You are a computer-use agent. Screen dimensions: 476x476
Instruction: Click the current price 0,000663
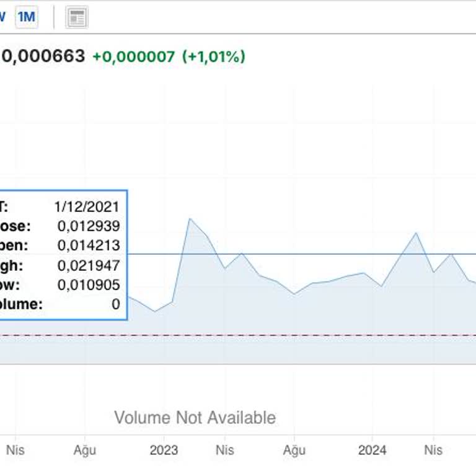coord(43,56)
